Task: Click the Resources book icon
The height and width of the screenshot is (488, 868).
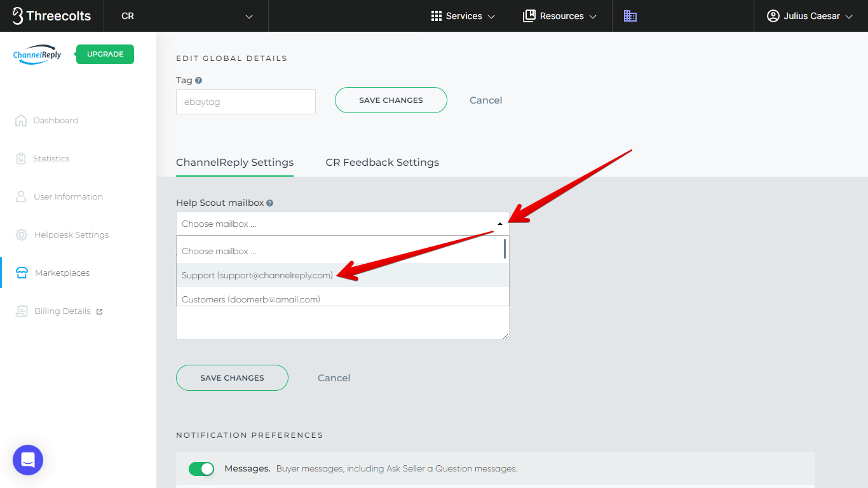Action: coord(529,16)
